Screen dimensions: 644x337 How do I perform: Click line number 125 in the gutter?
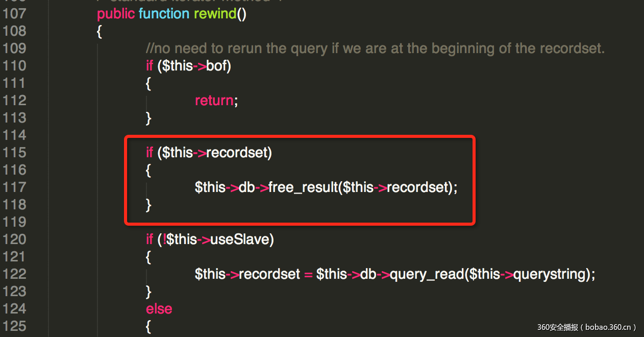point(14,326)
